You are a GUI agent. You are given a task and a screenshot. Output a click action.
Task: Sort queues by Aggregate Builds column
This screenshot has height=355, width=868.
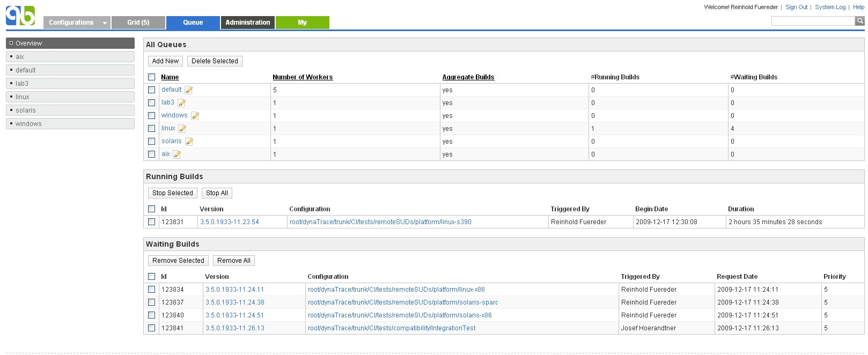coord(468,77)
